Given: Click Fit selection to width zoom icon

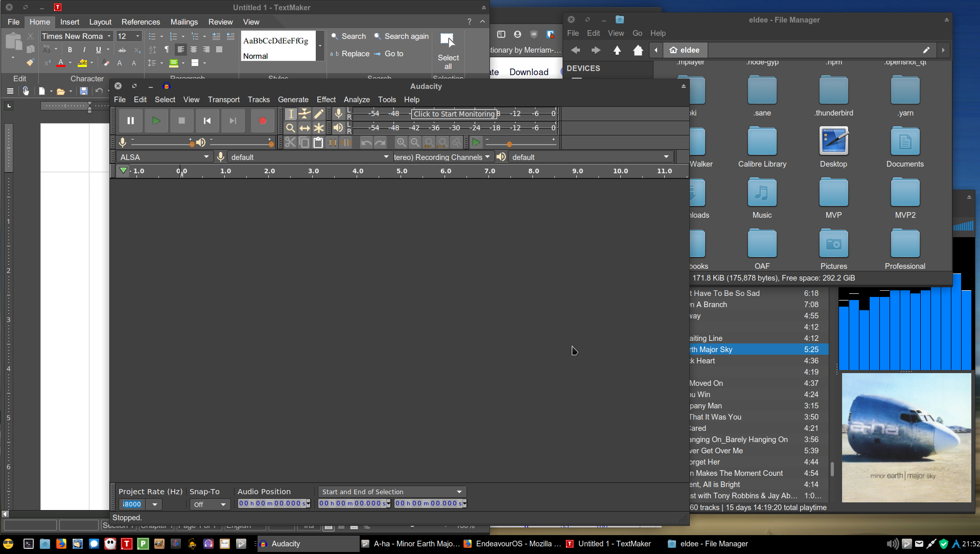Looking at the screenshot, I should (429, 143).
